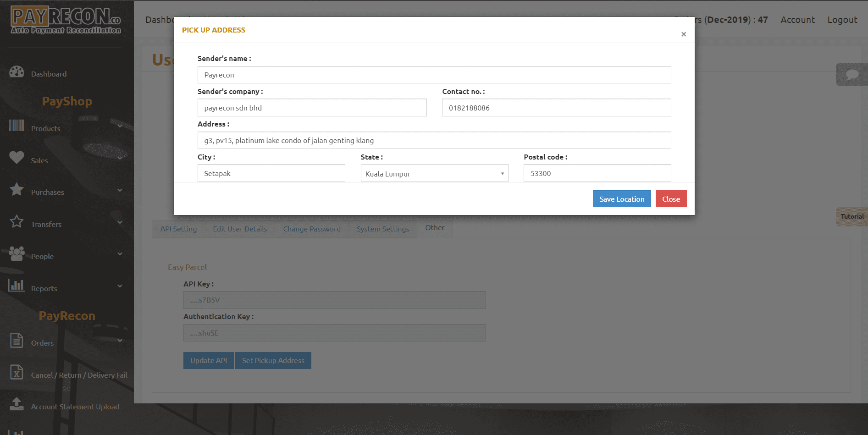Image resolution: width=868 pixels, height=435 pixels.
Task: Click the PayShop section heading
Action: [x=67, y=101]
